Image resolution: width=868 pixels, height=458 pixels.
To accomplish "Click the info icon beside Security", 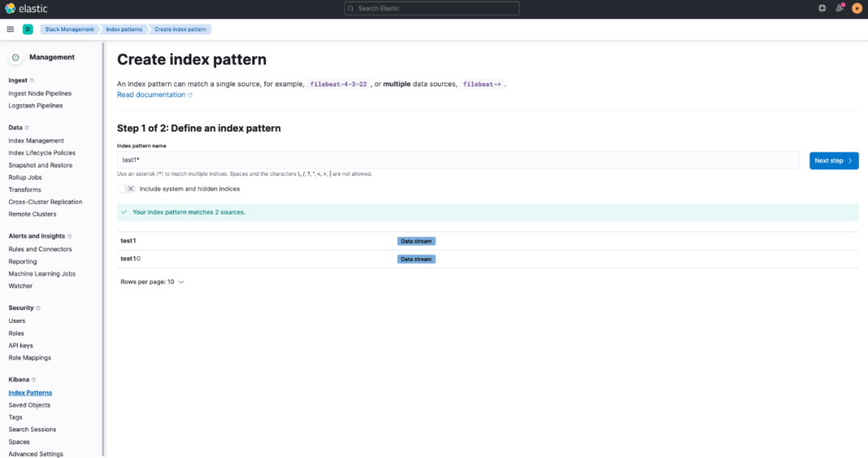I will [x=39, y=308].
